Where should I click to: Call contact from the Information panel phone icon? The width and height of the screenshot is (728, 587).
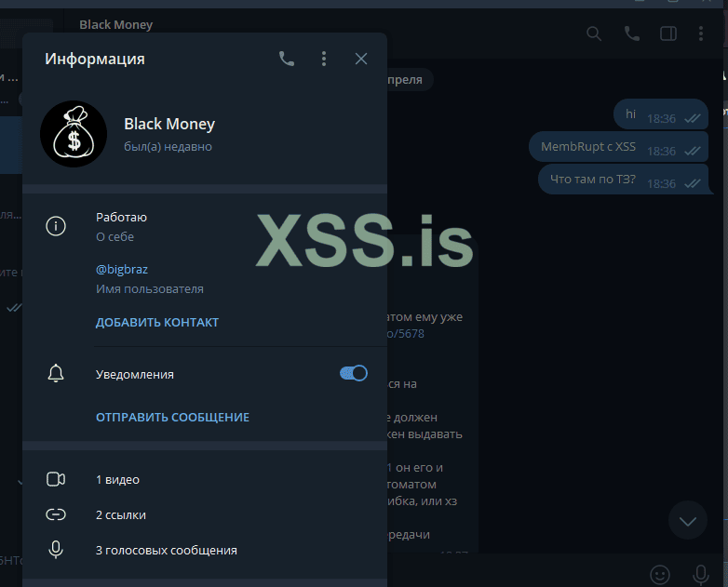tap(287, 59)
